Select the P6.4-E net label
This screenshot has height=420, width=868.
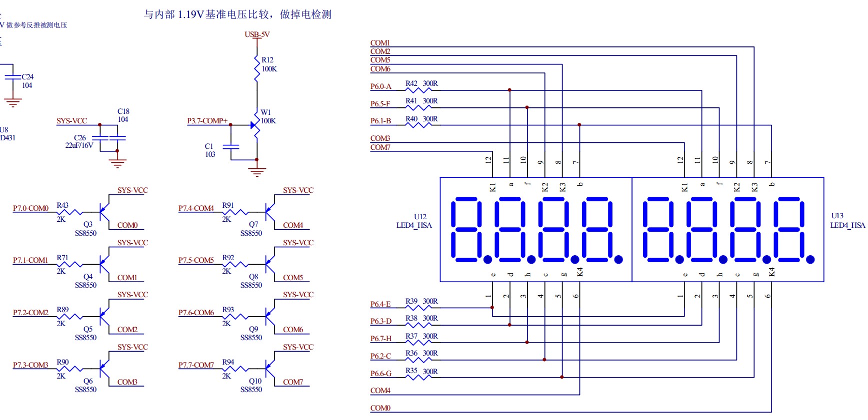[x=380, y=304]
